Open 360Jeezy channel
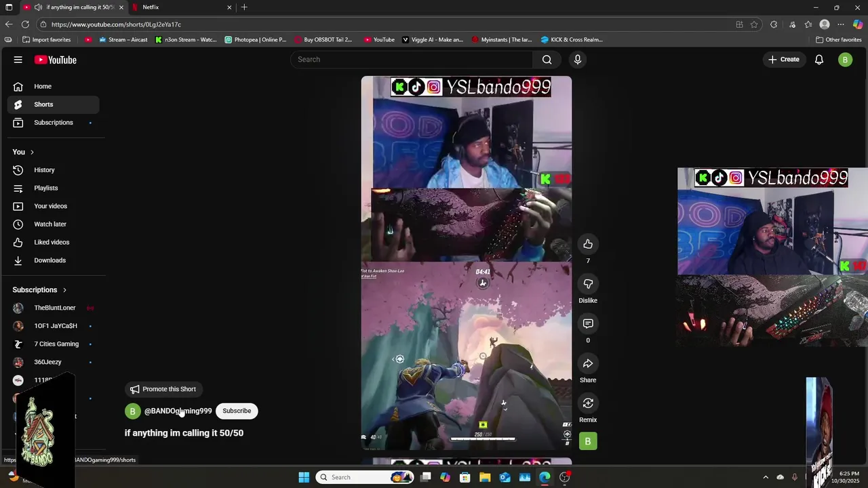Image resolution: width=868 pixels, height=488 pixels. coord(53,362)
